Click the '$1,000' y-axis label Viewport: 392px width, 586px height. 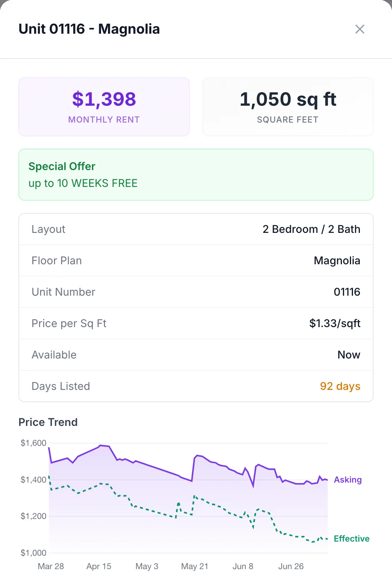33,553
